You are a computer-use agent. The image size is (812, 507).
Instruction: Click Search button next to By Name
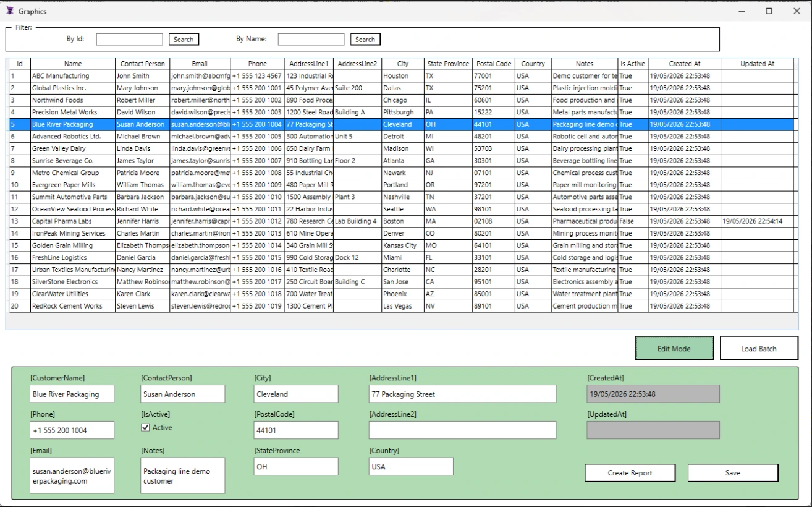(365, 40)
